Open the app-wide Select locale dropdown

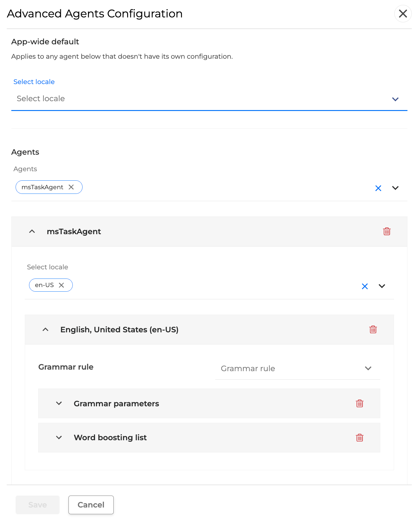209,99
